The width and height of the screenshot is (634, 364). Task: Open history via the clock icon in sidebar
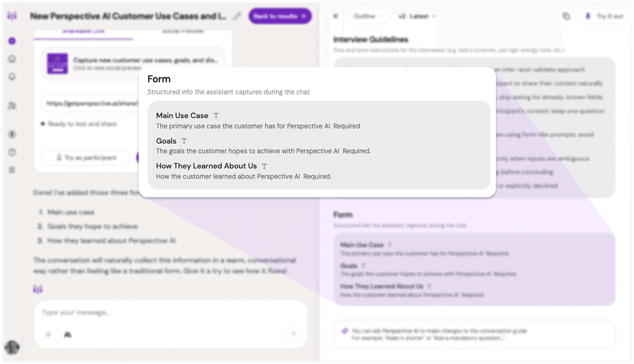[12, 152]
